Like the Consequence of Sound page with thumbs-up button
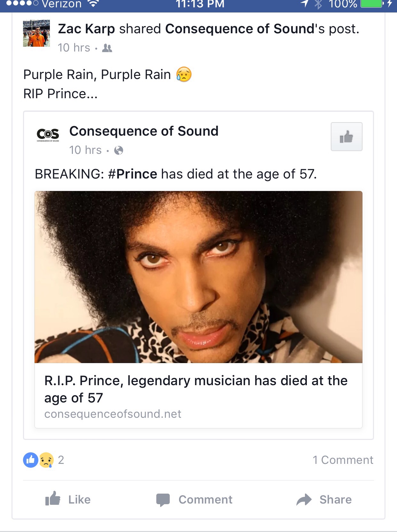The width and height of the screenshot is (397, 532). coord(346,137)
